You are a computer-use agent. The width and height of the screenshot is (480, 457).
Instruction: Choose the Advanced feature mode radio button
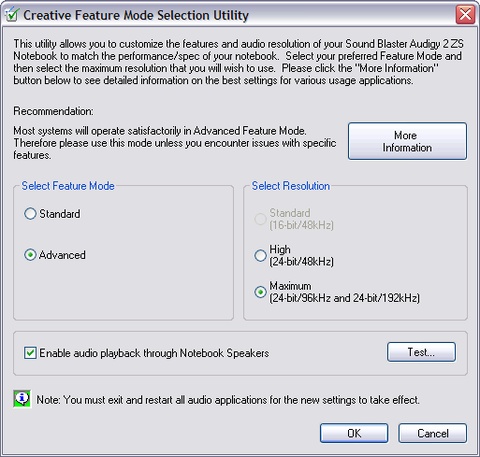point(30,255)
